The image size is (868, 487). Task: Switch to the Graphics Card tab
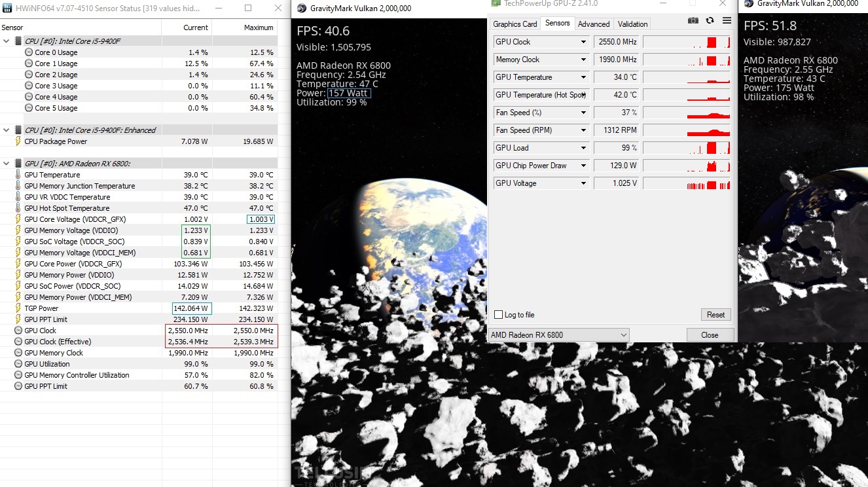click(515, 24)
